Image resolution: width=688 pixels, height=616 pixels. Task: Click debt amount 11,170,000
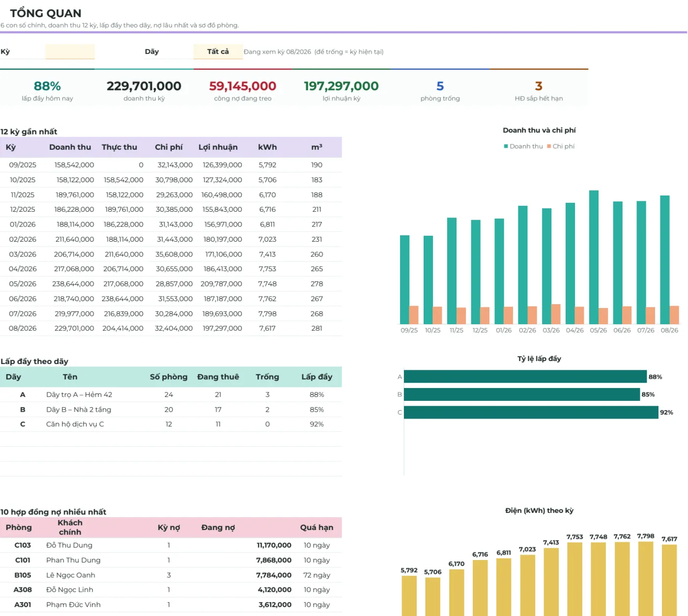274,545
